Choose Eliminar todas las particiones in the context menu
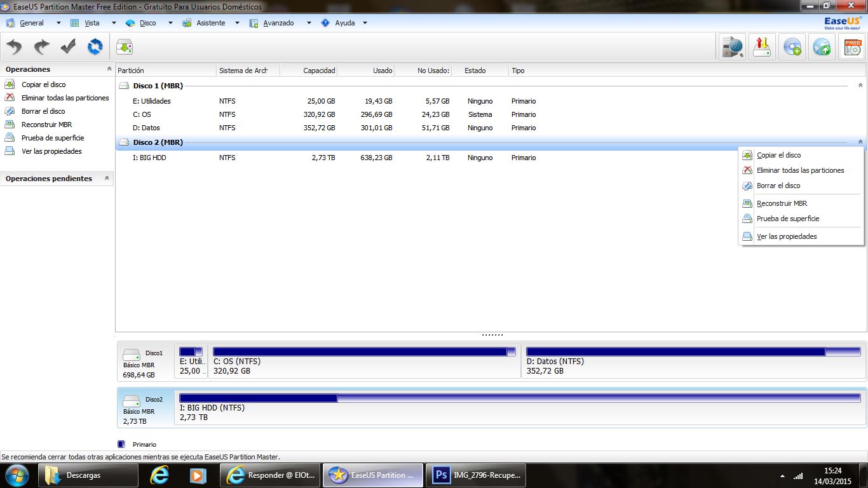868x488 pixels. [801, 170]
